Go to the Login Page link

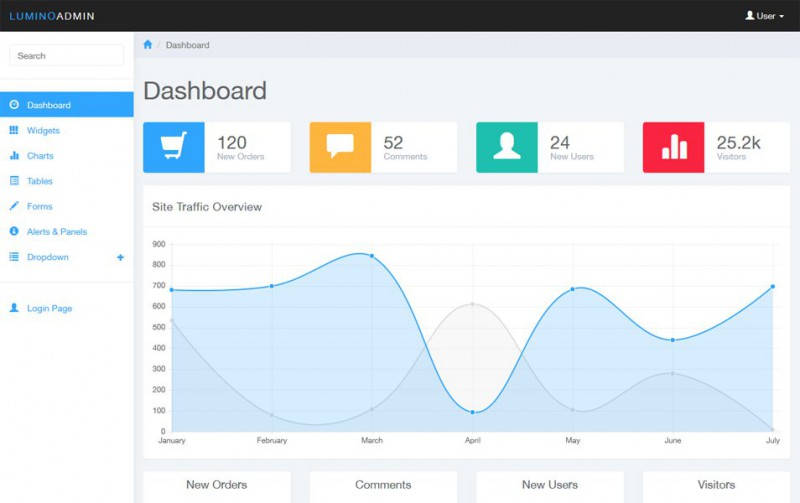tap(49, 309)
